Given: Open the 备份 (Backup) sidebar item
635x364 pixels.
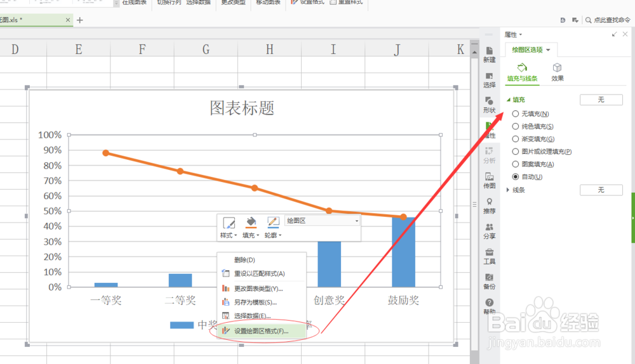Looking at the screenshot, I should click(x=489, y=282).
